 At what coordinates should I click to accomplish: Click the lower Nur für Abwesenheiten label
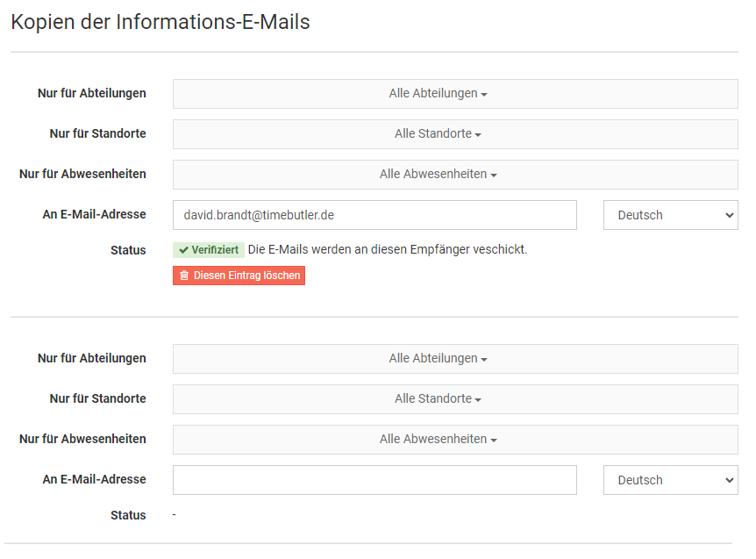point(82,439)
